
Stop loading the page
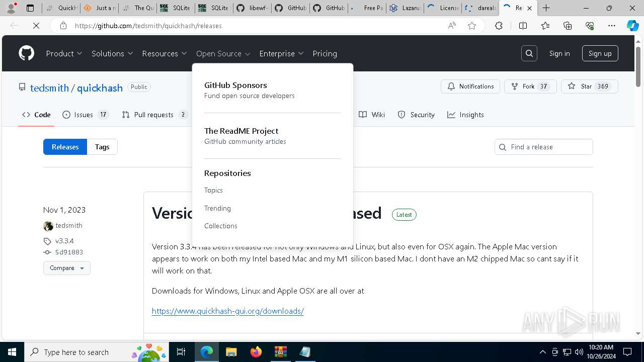pos(36,26)
